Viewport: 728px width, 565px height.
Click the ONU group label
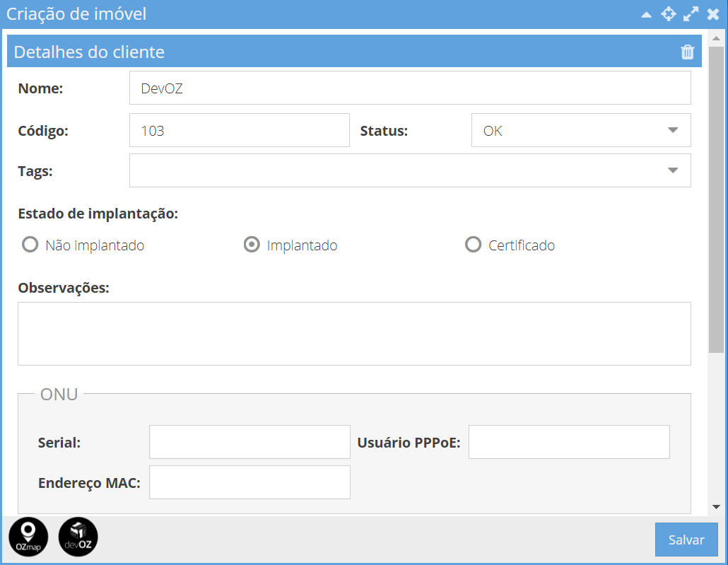59,394
